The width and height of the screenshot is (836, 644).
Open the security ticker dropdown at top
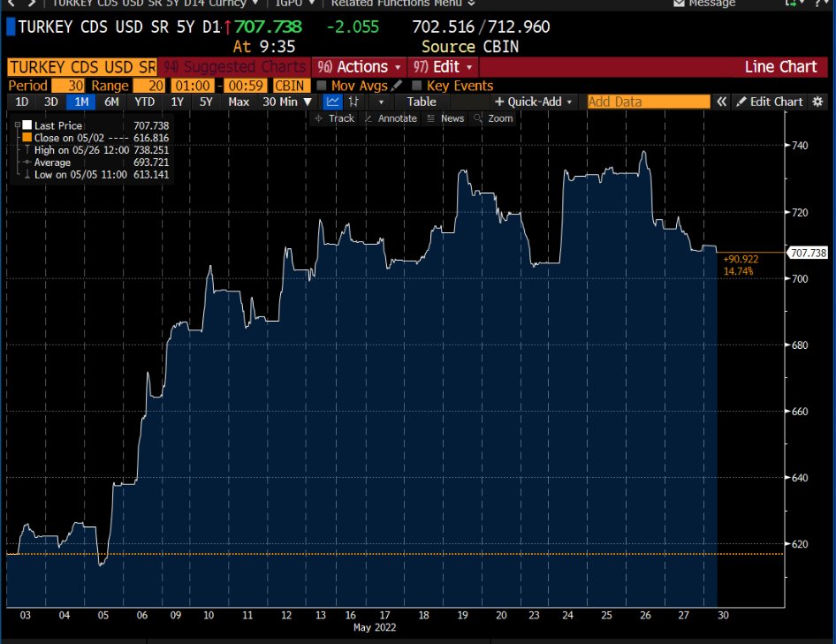[x=156, y=4]
